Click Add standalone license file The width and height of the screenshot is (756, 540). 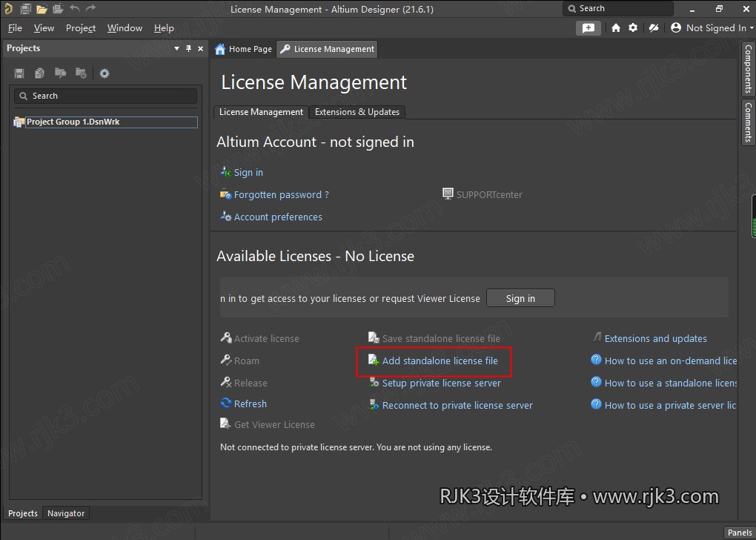(x=440, y=360)
